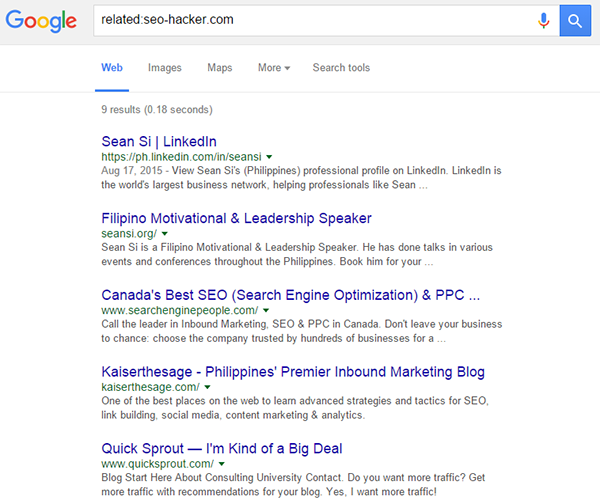The image size is (600, 504).
Task: Expand arrow next to kaiserthesage.com URL
Action: coord(207,387)
